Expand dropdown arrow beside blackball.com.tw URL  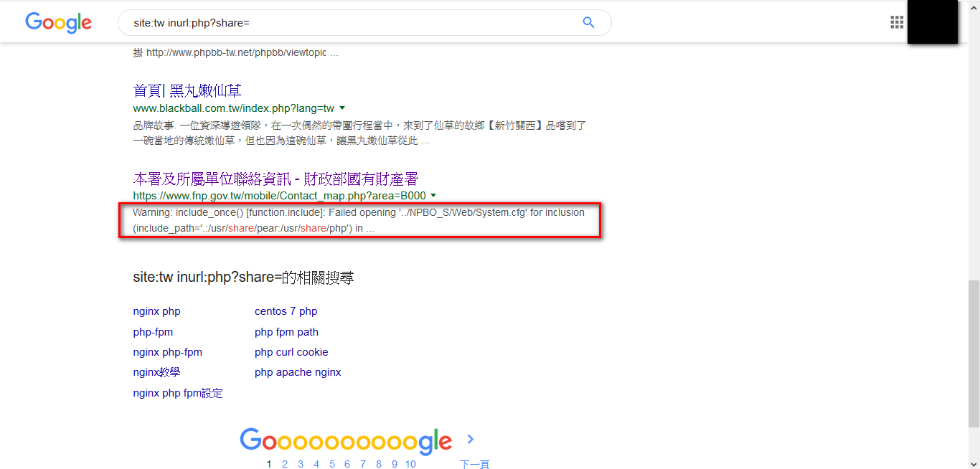[342, 108]
